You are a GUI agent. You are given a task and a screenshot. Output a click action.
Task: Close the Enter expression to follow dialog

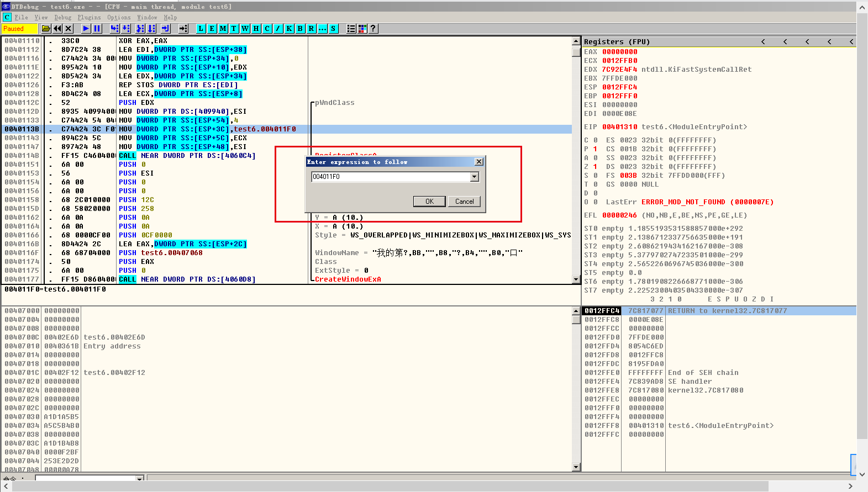(x=479, y=162)
